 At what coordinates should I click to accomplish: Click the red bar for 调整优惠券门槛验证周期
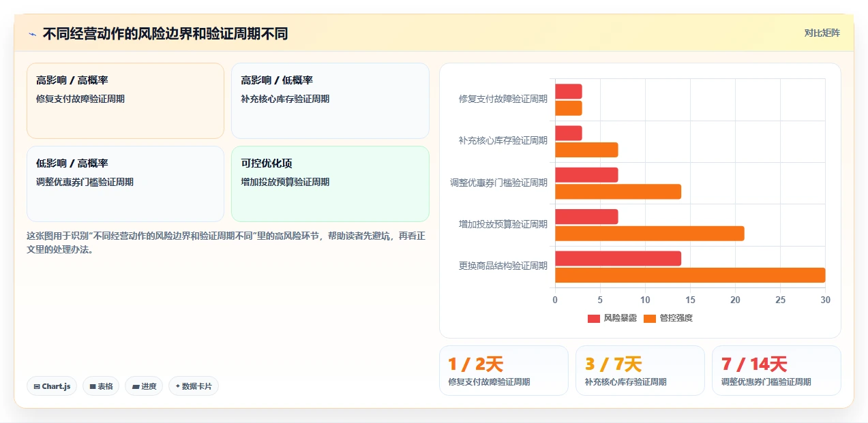[x=586, y=175]
